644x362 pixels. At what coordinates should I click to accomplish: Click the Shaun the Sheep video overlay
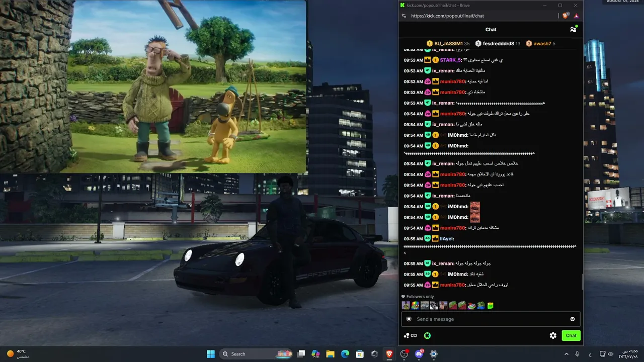tap(153, 86)
